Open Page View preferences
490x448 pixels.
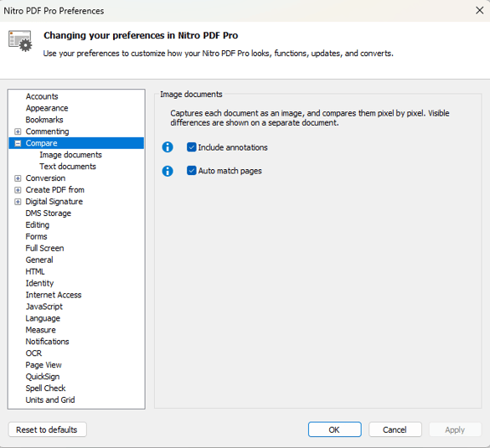[44, 365]
